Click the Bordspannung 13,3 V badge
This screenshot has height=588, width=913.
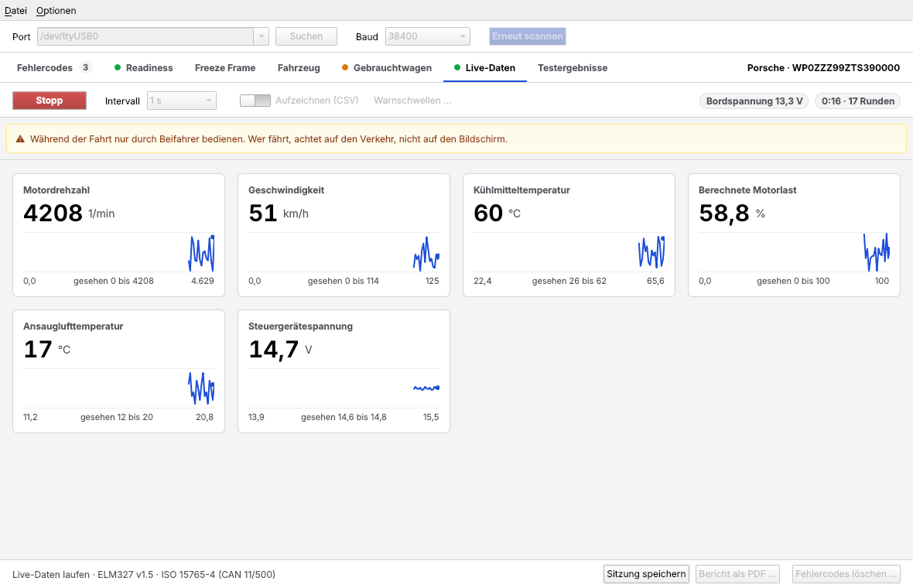pyautogui.click(x=754, y=101)
